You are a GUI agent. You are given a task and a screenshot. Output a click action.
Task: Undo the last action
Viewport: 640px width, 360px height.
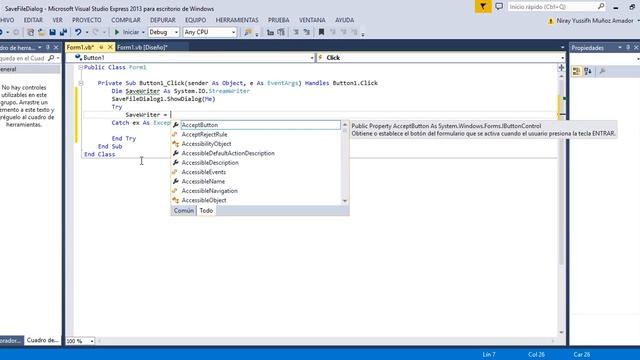click(78, 32)
